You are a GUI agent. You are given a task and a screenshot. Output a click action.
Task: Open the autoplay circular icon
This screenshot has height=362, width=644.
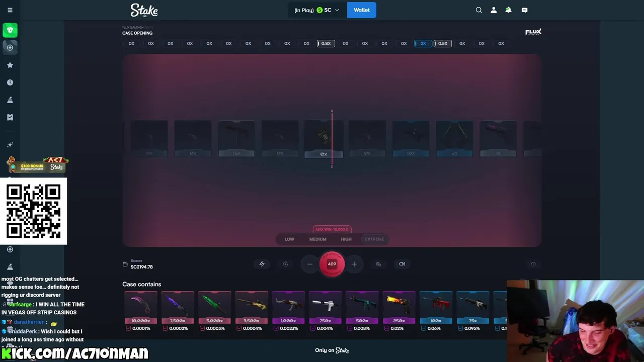click(285, 264)
